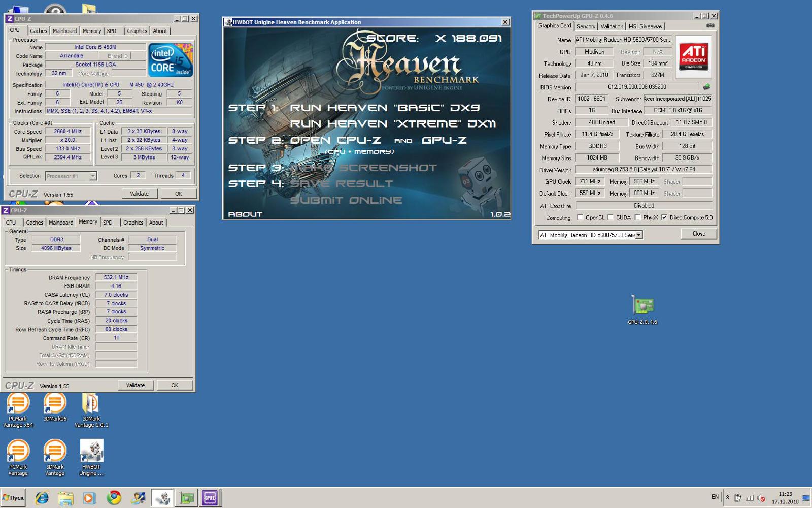This screenshot has width=812, height=508.
Task: Click the GPU-Z taskbar button
Action: coord(186,498)
